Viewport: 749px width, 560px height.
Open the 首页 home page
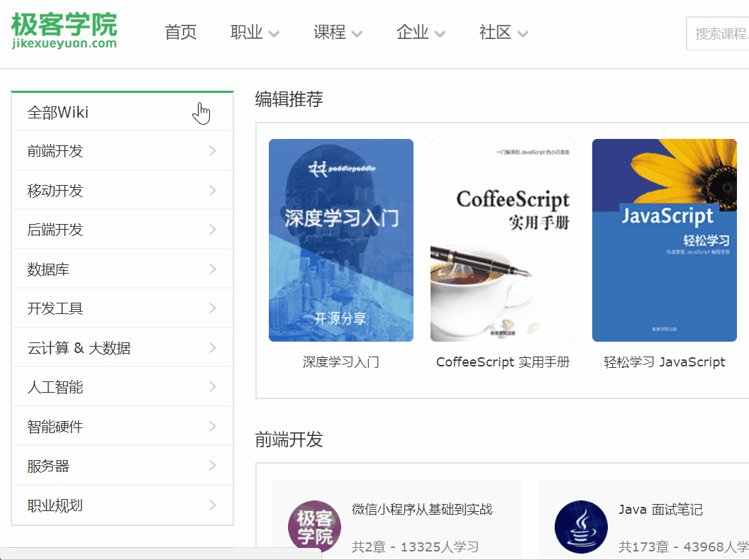point(181,33)
